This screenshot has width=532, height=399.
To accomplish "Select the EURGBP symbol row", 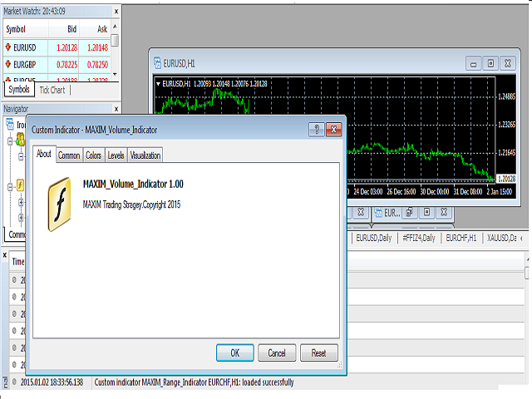I will pos(57,64).
